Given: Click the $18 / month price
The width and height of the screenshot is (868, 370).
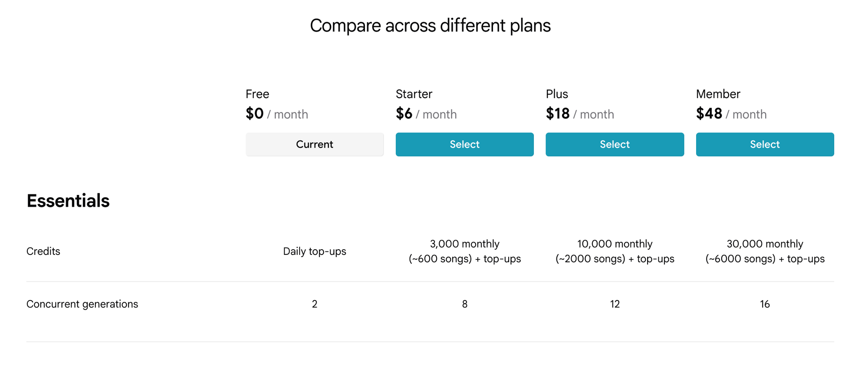Looking at the screenshot, I should click(580, 114).
